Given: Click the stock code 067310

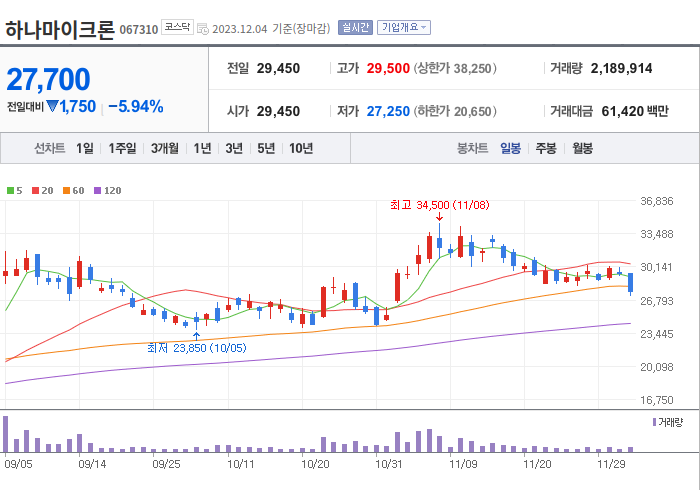Looking at the screenshot, I should 139,29.
